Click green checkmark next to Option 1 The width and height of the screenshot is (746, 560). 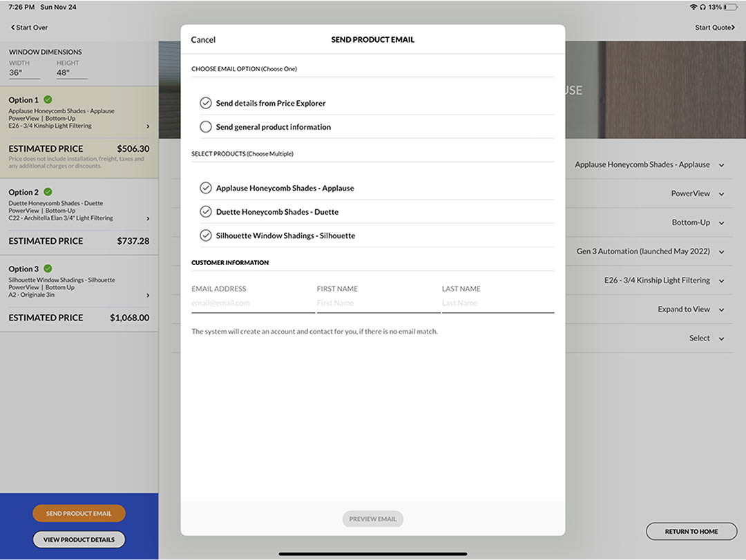click(x=48, y=99)
